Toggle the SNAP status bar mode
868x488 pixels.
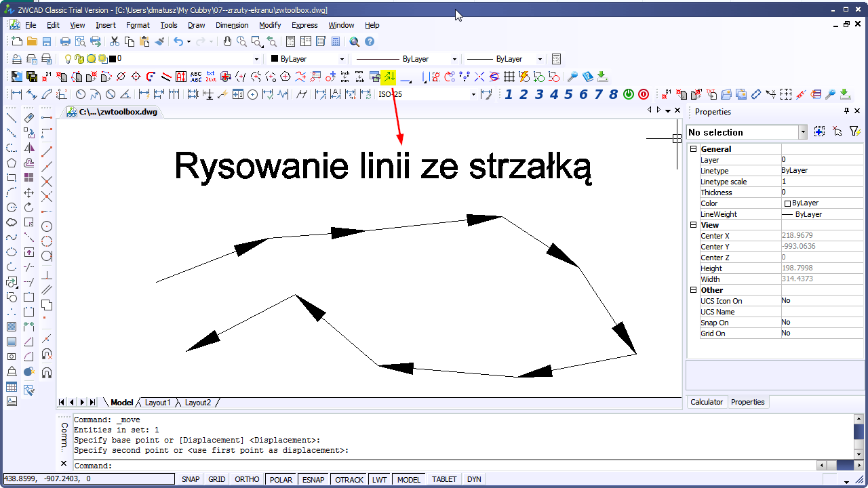(191, 479)
